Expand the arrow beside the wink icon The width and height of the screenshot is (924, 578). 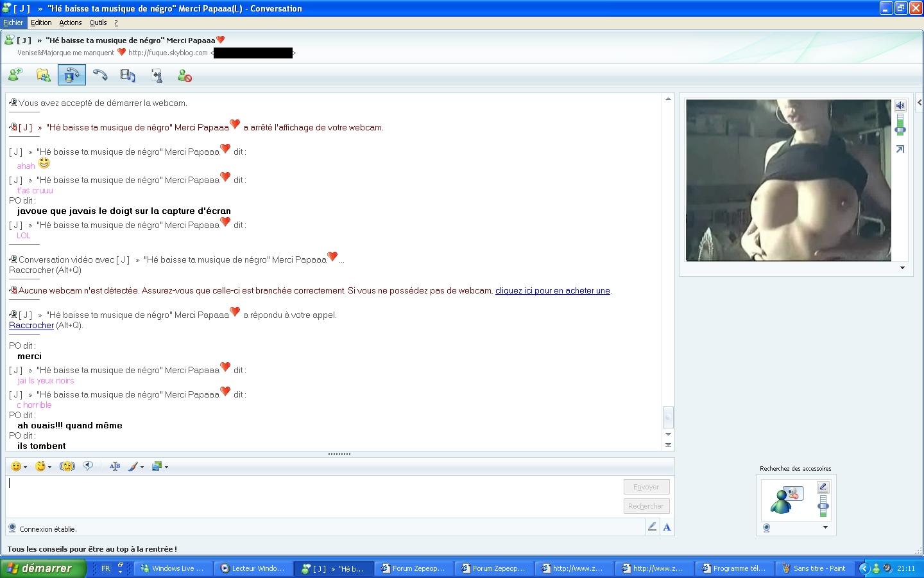(49, 467)
